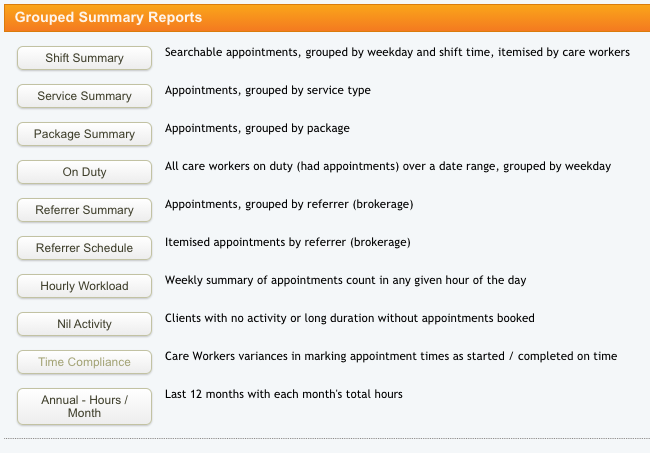Click the 'Weekly summary of appointments count' text
This screenshot has height=453, width=650.
click(345, 280)
